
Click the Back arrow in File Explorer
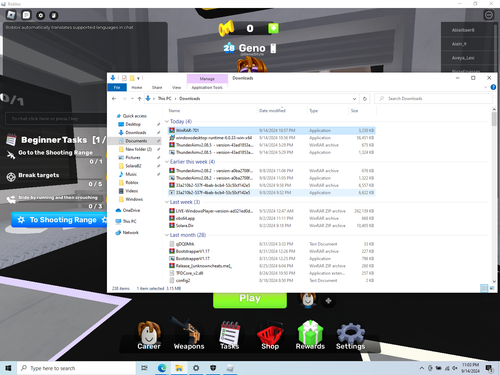[x=114, y=99]
